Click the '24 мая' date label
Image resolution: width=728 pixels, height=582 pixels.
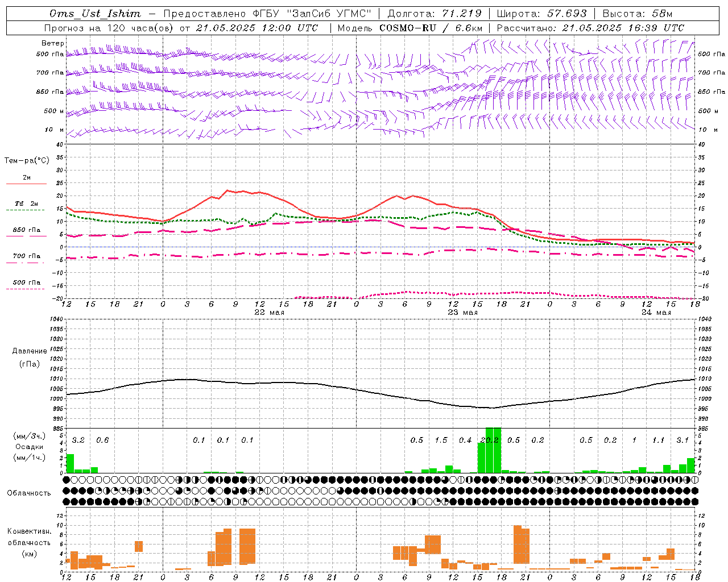click(656, 312)
